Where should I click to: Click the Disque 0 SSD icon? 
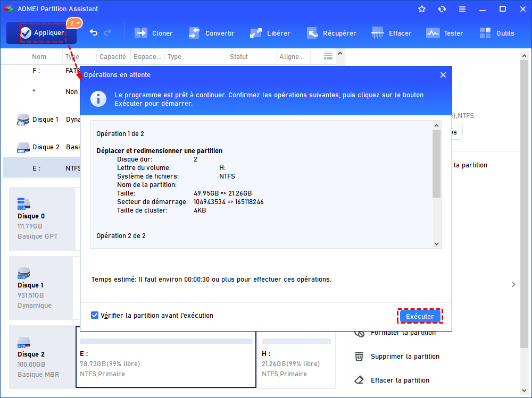24,204
